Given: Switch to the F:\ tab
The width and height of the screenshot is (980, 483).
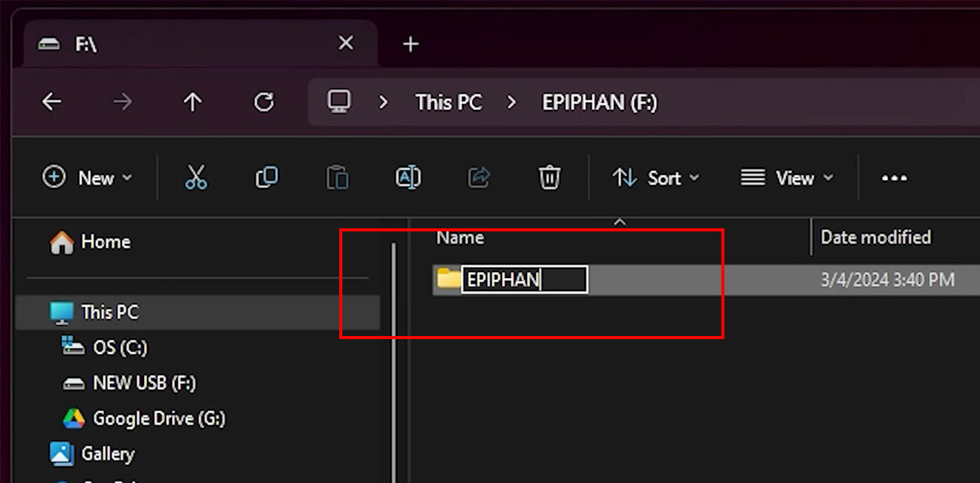Looking at the screenshot, I should point(200,44).
